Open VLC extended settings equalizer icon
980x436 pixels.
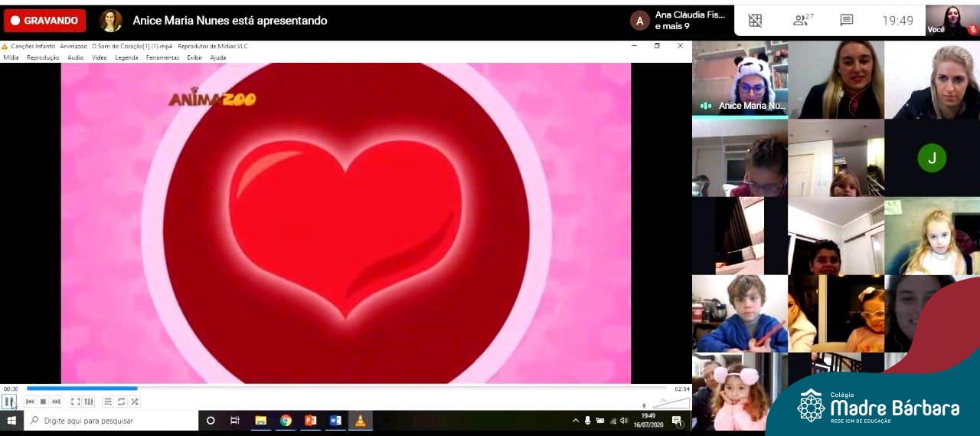[89, 402]
